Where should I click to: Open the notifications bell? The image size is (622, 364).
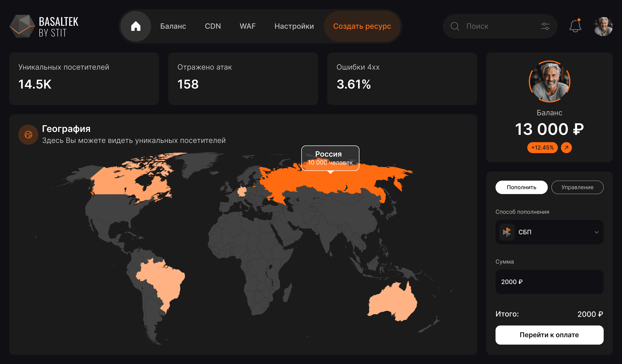click(x=575, y=26)
